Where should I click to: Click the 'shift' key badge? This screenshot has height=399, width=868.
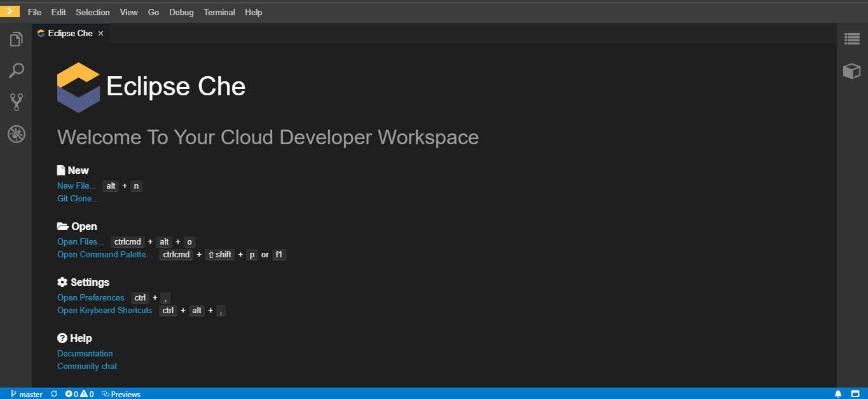220,255
